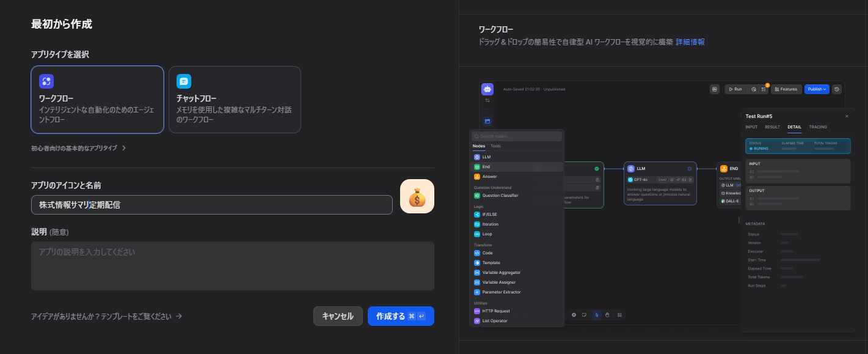Click the Loop node icon

click(477, 234)
